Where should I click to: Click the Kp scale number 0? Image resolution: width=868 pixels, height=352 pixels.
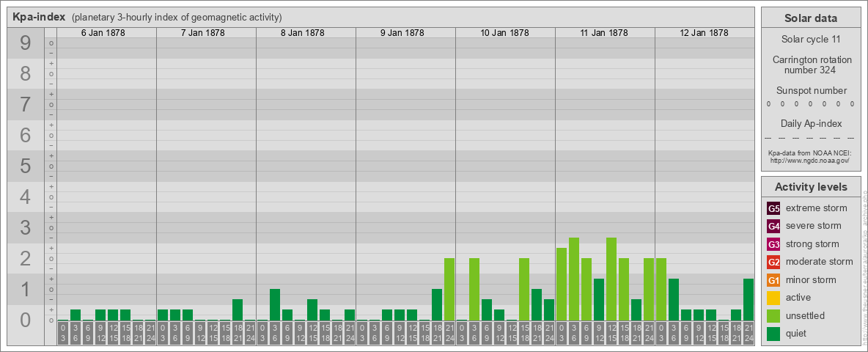26,319
